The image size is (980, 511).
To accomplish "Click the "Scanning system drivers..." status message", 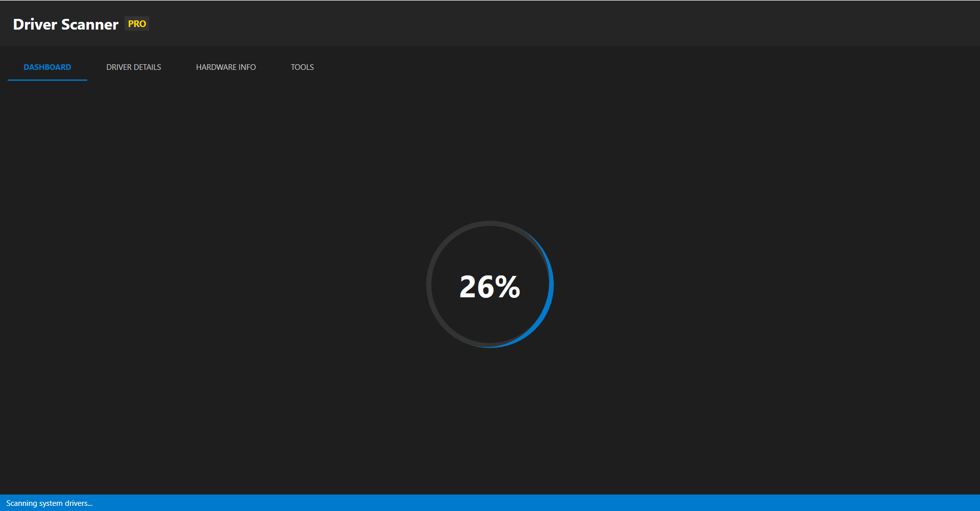I will (49, 503).
